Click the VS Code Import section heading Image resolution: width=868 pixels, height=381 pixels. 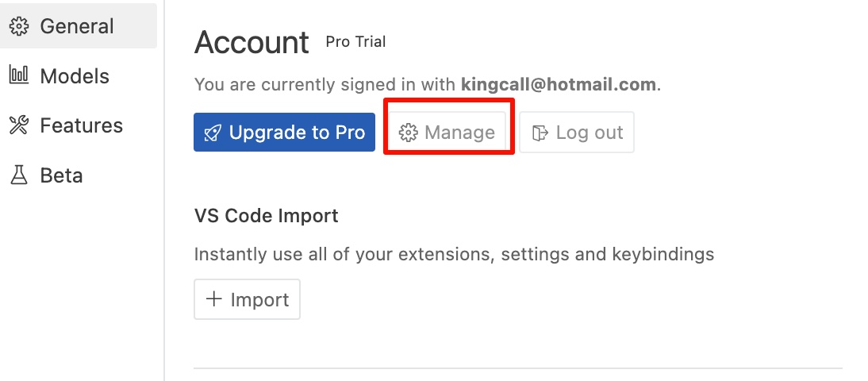click(x=266, y=215)
